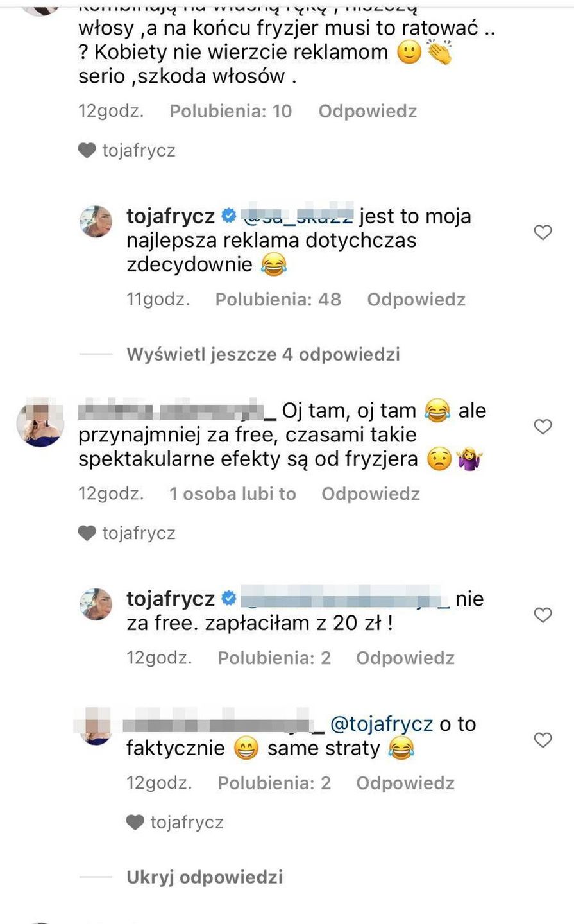574x924 pixels.
Task: Click verified badge in "nie za free" reply
Action: click(x=228, y=599)
